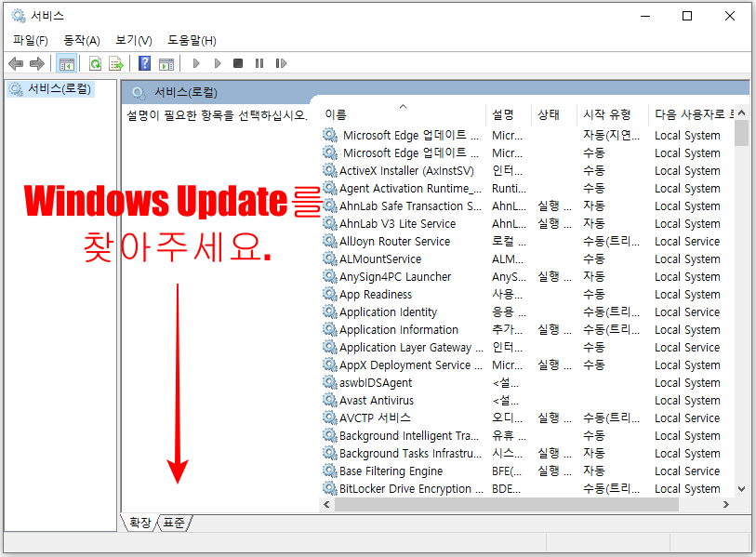This screenshot has width=756, height=557.
Task: Click the Pause service icon
Action: [259, 63]
